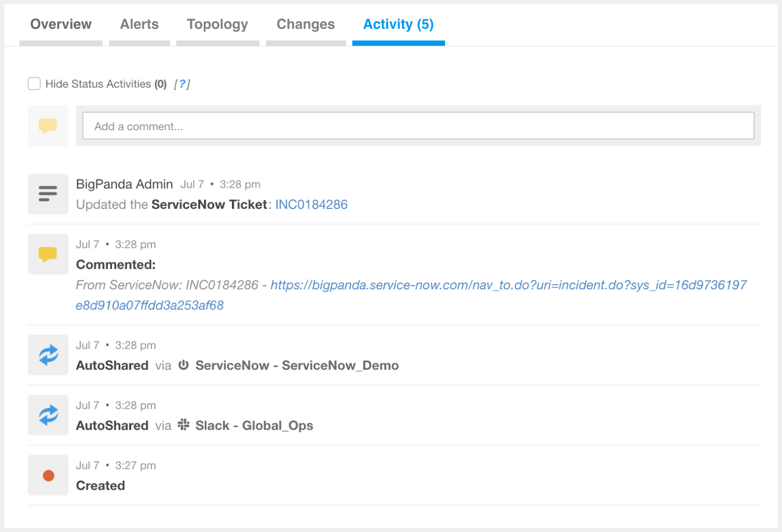Image resolution: width=782 pixels, height=532 pixels.
Task: Open ServiceNow ticket INC0184286 link
Action: click(312, 205)
